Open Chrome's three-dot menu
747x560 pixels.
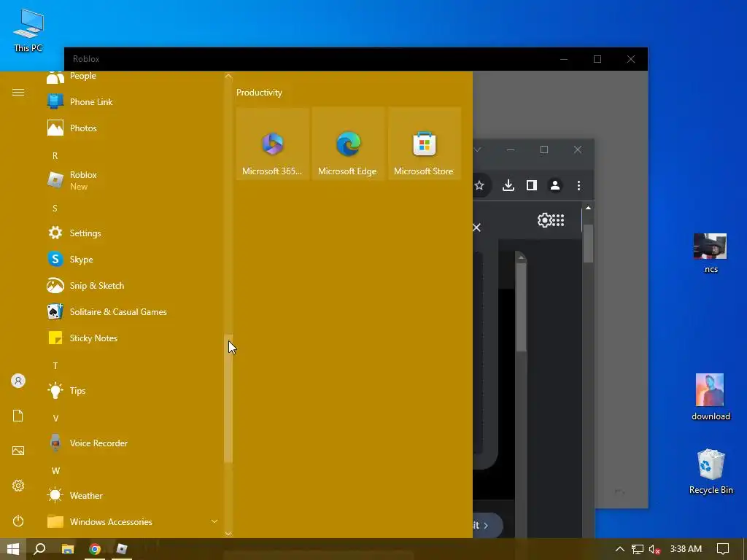coord(578,185)
